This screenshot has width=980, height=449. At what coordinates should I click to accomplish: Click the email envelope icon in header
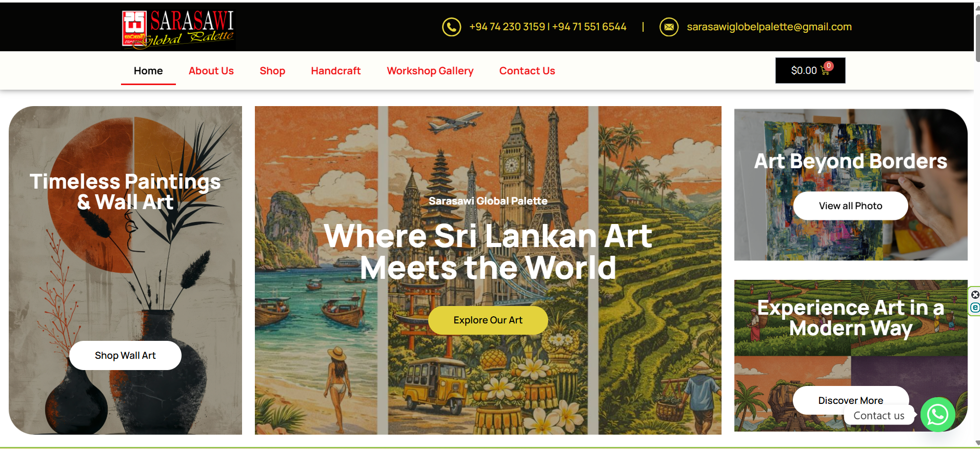[x=669, y=27]
